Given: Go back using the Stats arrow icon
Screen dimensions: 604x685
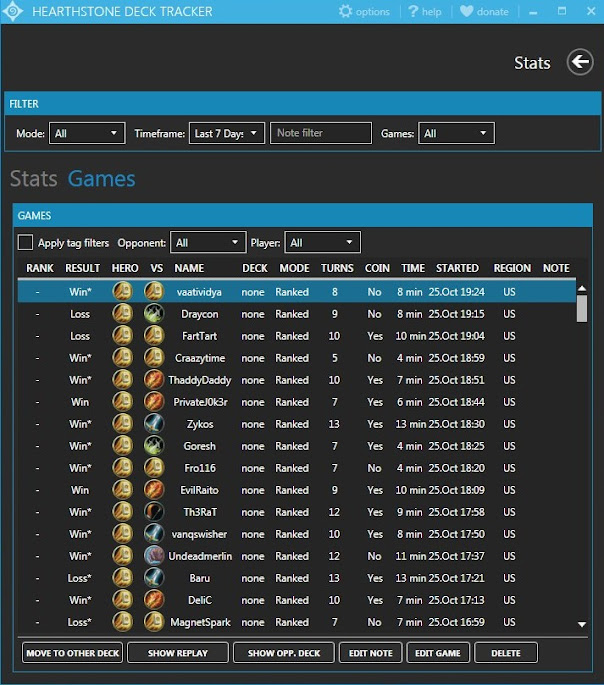Looking at the screenshot, I should (580, 62).
